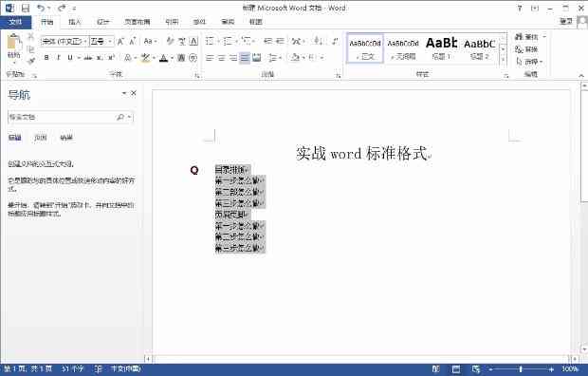Toggle Italic formatting
The height and width of the screenshot is (376, 588).
point(58,58)
